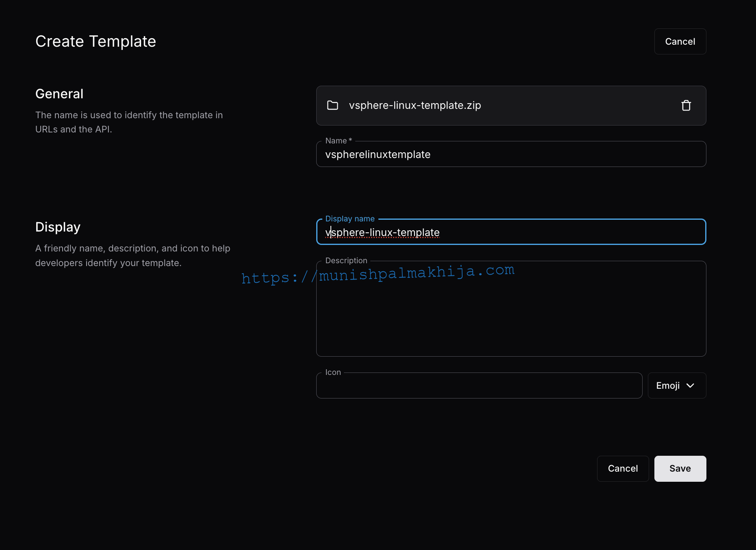Click the General section heading
Image resolution: width=756 pixels, height=550 pixels.
click(59, 94)
